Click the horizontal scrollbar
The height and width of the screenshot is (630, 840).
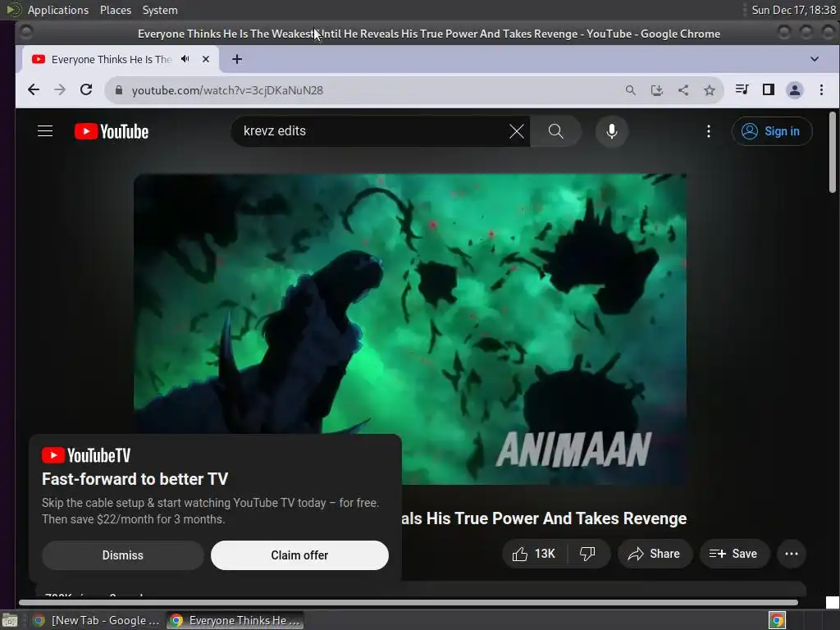tap(409, 603)
